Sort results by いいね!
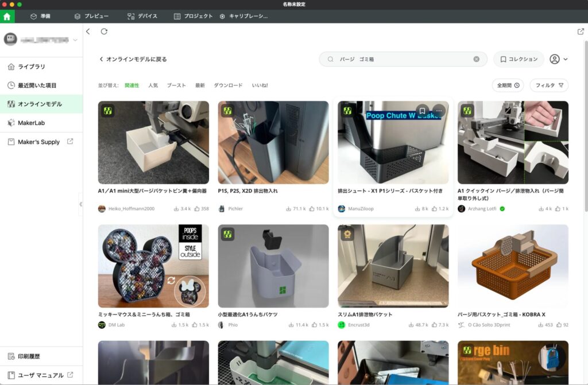 (x=260, y=85)
